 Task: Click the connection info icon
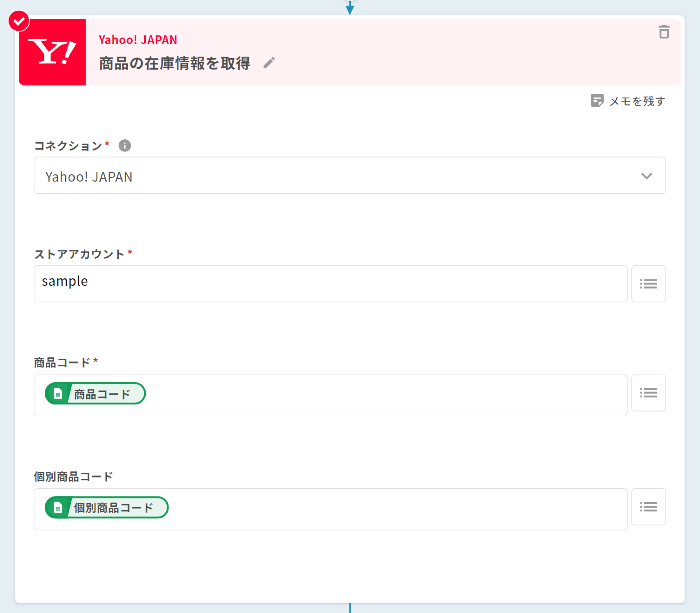pos(124,146)
